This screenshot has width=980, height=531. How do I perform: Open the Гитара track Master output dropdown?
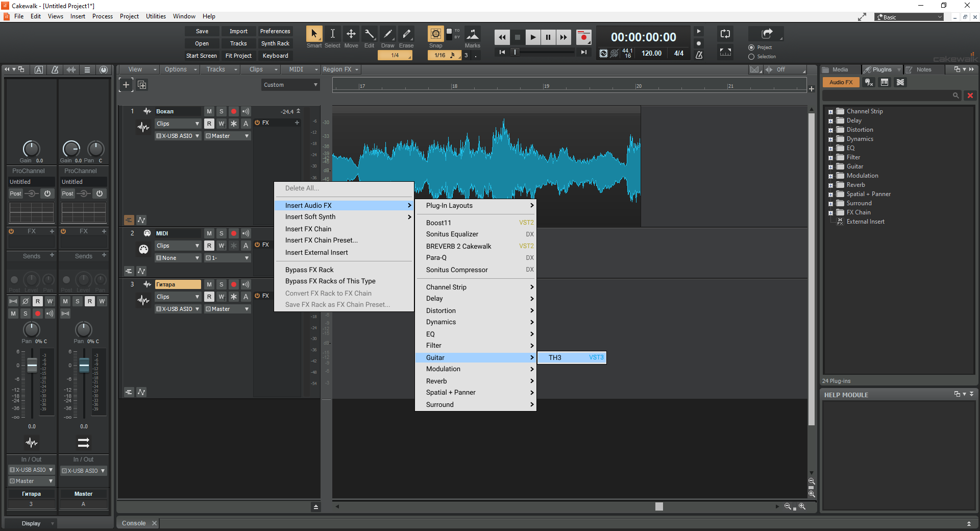pos(227,309)
